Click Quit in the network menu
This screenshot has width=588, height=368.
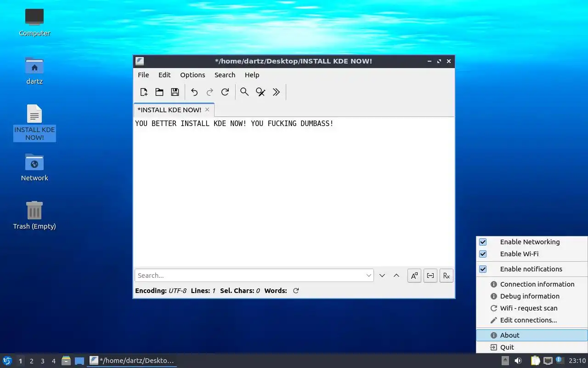[532, 347]
